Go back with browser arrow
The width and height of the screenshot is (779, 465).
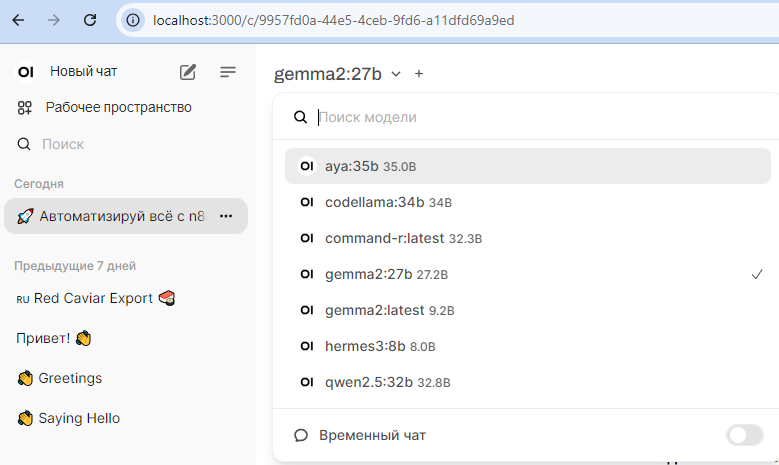pos(18,20)
